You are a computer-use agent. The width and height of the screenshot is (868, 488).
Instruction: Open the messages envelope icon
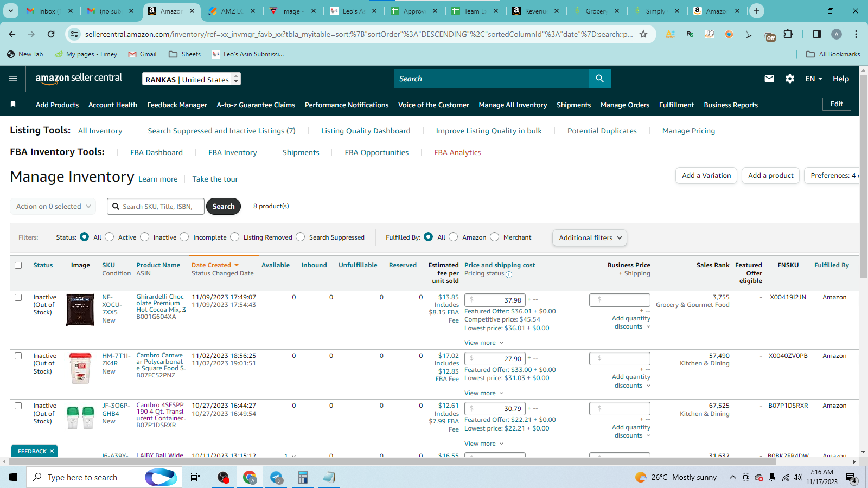click(769, 79)
